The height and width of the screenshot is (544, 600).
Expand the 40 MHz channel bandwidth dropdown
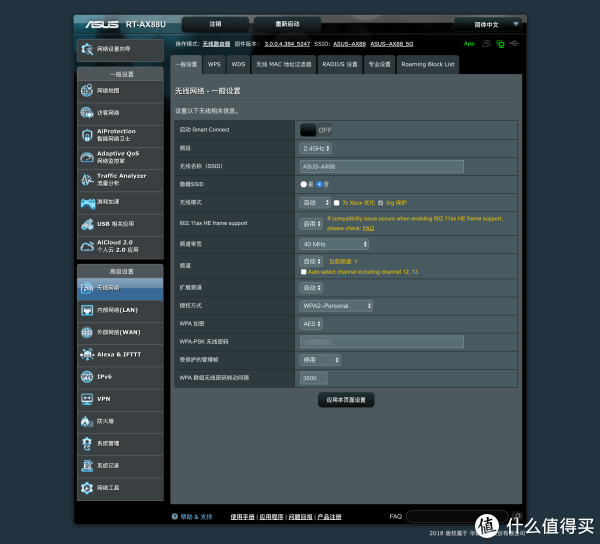pyautogui.click(x=334, y=243)
